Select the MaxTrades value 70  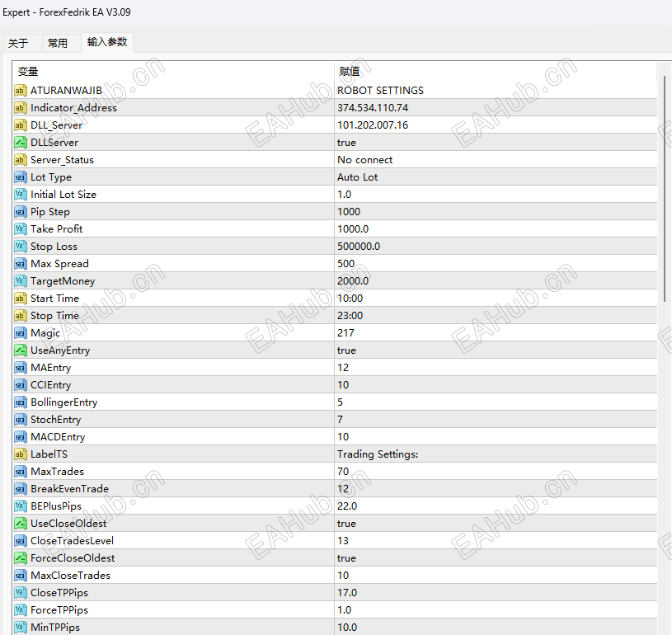point(496,472)
